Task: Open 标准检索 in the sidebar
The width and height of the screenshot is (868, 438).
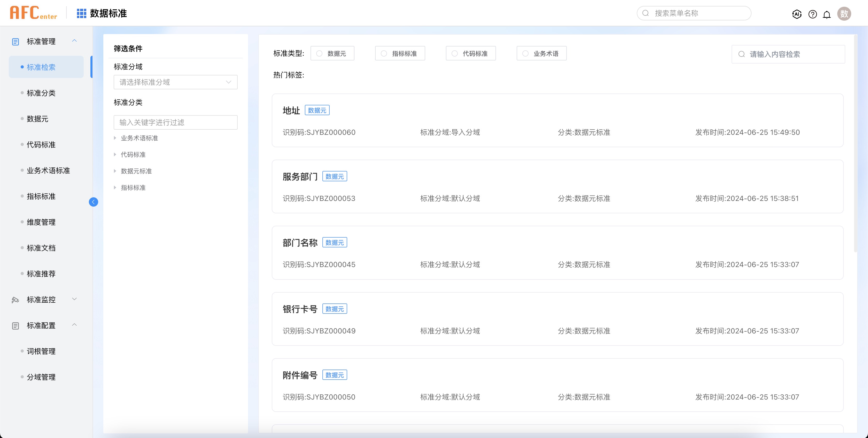Action: [46, 67]
